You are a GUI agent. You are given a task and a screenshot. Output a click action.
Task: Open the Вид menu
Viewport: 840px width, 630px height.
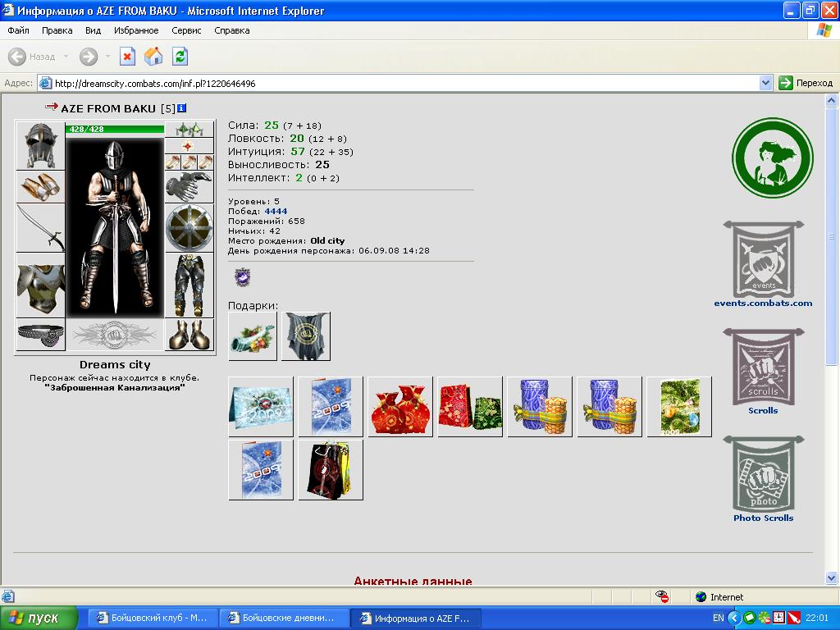93,30
